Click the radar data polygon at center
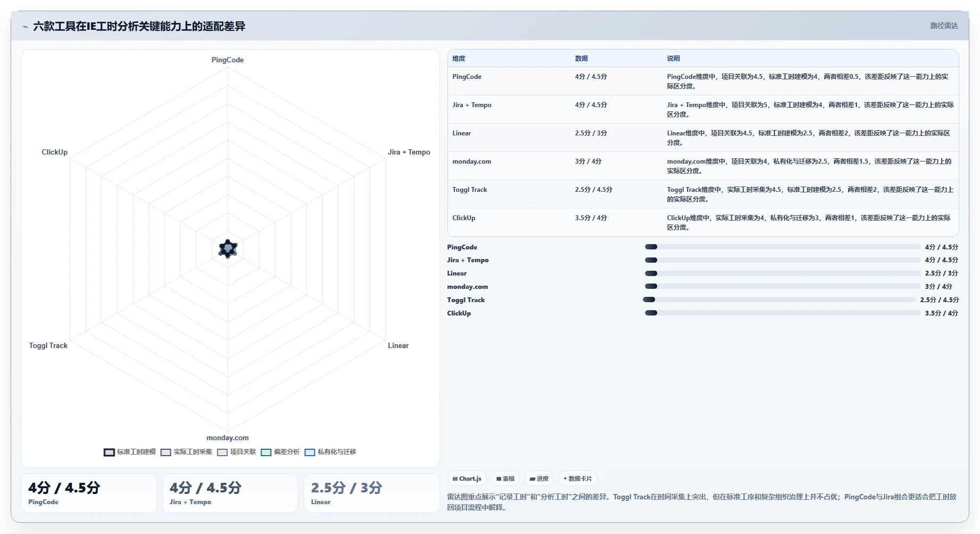This screenshot has height=534, width=980. (228, 249)
